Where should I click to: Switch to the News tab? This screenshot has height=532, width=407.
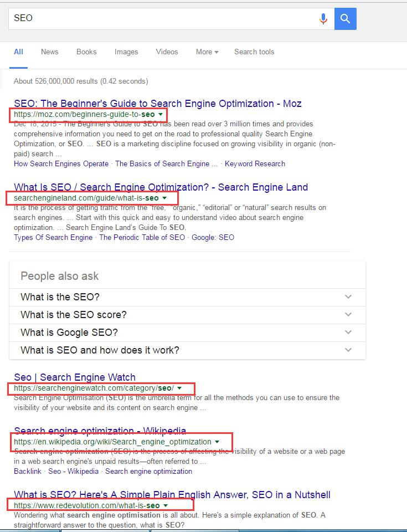click(49, 52)
